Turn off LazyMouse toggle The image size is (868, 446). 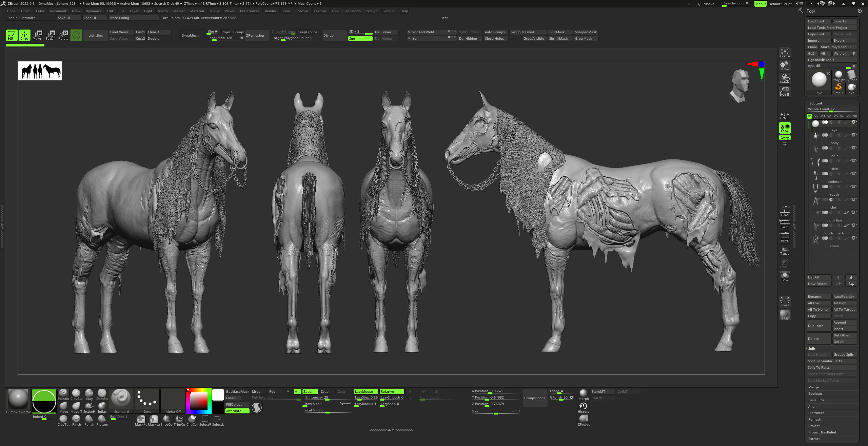click(x=366, y=391)
